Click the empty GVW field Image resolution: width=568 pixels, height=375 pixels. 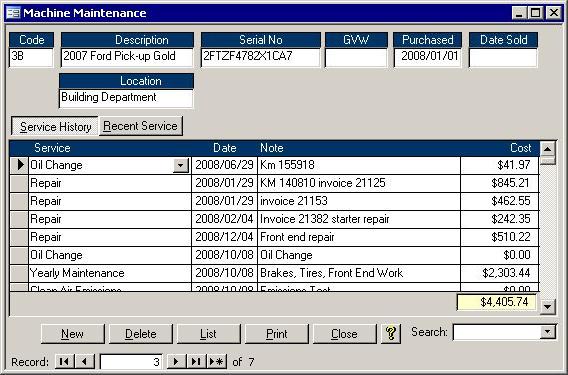[x=356, y=58]
